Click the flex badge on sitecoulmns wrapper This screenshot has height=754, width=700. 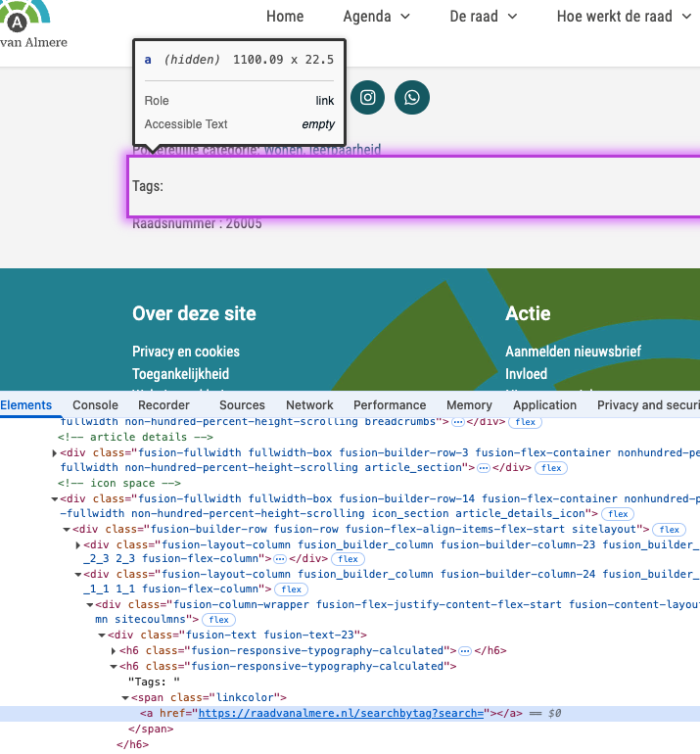[x=218, y=620]
